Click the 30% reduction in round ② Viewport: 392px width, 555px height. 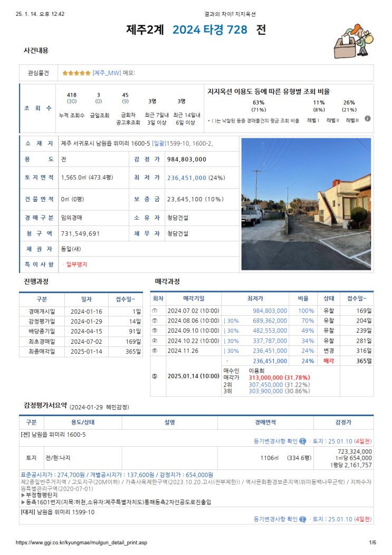click(x=233, y=321)
